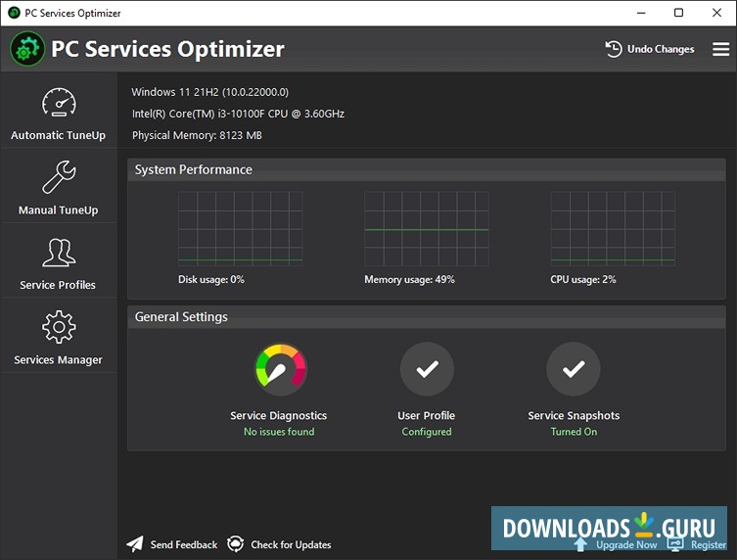737x560 pixels.
Task: Select the Services Manager label
Action: (59, 359)
